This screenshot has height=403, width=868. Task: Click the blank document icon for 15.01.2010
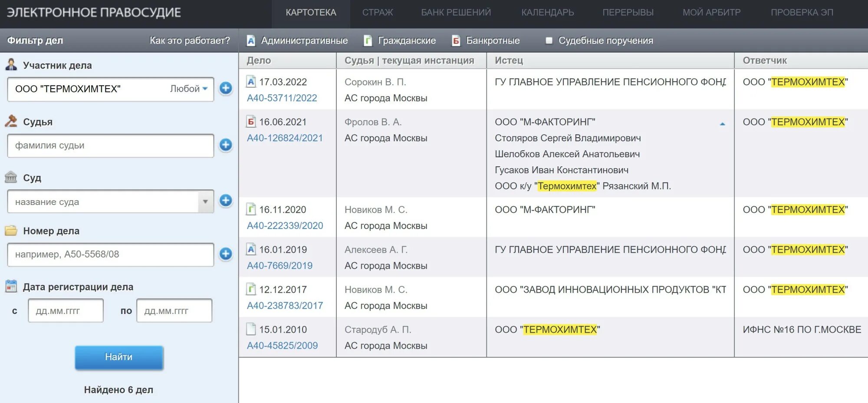coord(251,329)
